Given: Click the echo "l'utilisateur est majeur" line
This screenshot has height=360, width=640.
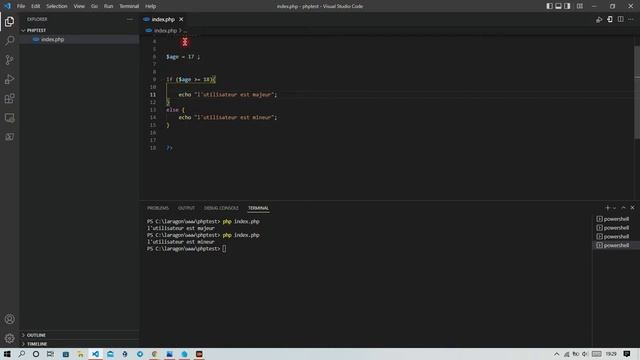Looking at the screenshot, I should (228, 95).
